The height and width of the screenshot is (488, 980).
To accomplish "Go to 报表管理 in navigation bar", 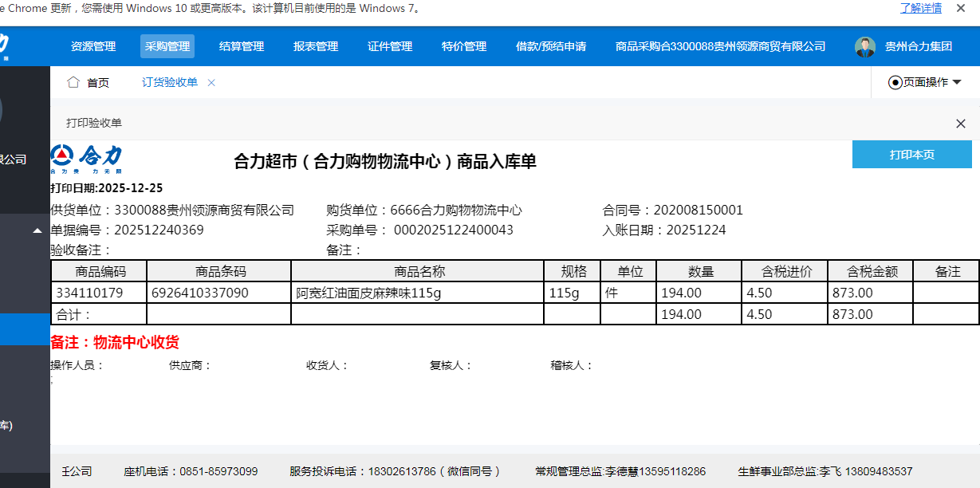I will pos(316,46).
